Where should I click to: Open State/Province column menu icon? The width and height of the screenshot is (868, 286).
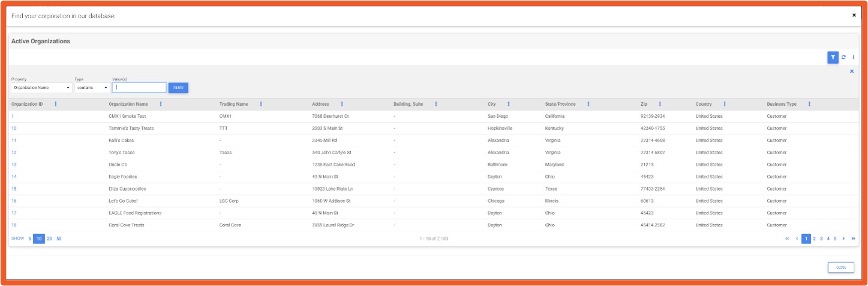point(588,104)
